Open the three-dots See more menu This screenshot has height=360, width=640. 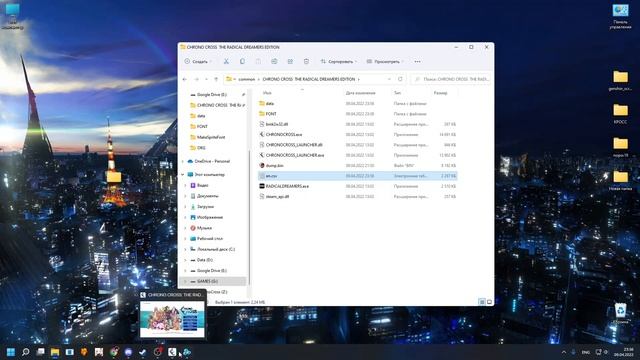[417, 62]
